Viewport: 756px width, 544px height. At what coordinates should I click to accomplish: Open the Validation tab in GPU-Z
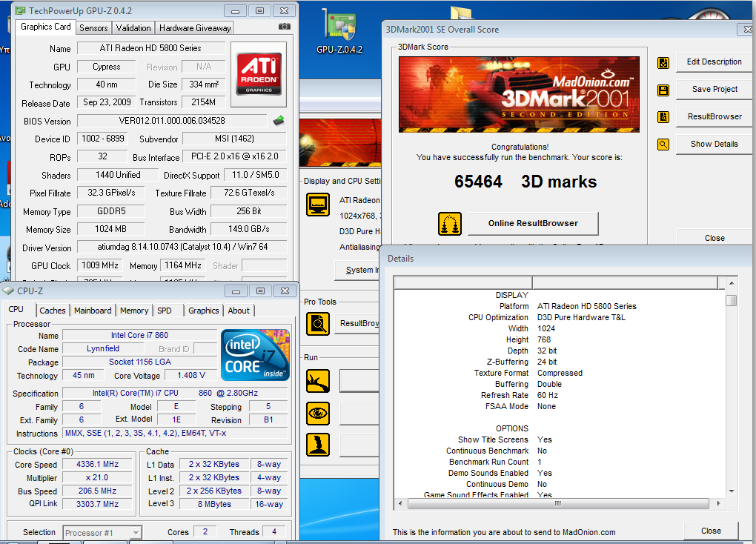point(133,28)
